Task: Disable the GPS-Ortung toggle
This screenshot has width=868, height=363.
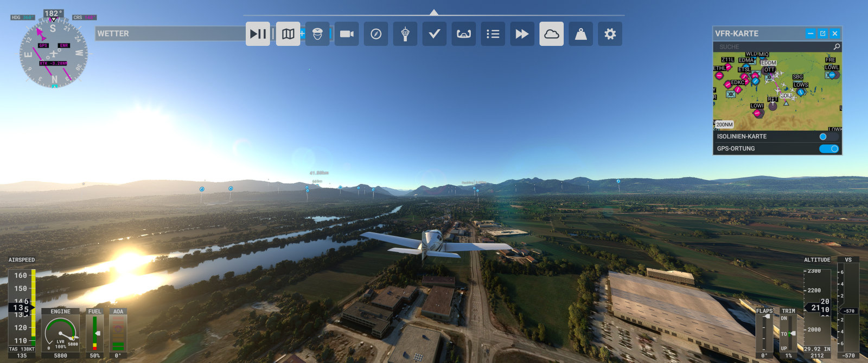Action: [828, 148]
